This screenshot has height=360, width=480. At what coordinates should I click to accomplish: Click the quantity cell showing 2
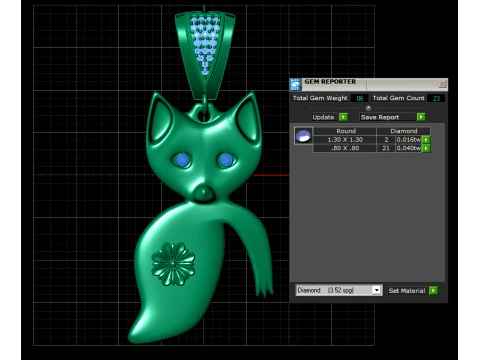[x=386, y=140]
